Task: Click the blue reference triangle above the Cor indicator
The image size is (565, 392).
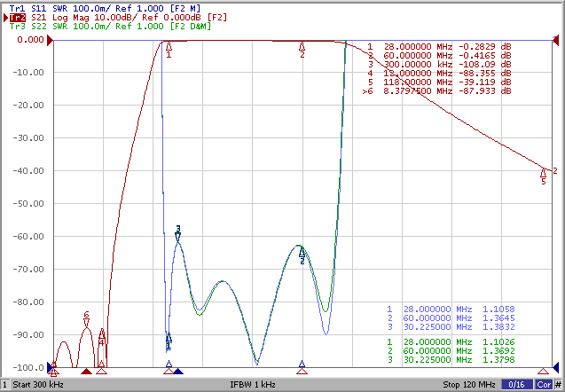Action: pos(555,367)
